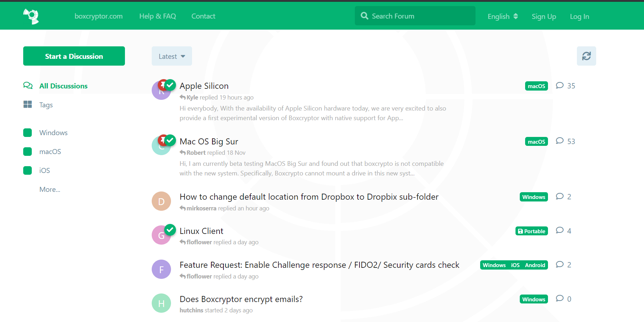644x322 pixels.
Task: Click the sticky pin badge on Mac OS Big Sur
Action: [x=162, y=140]
